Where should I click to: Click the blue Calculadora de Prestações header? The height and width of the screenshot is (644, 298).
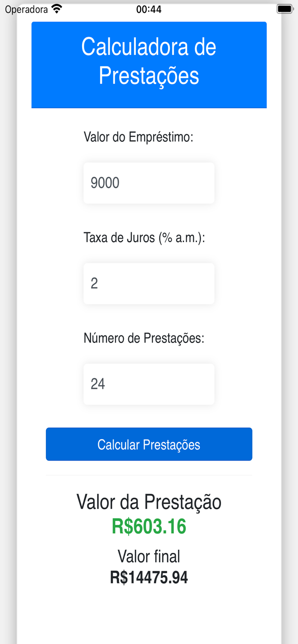click(149, 64)
